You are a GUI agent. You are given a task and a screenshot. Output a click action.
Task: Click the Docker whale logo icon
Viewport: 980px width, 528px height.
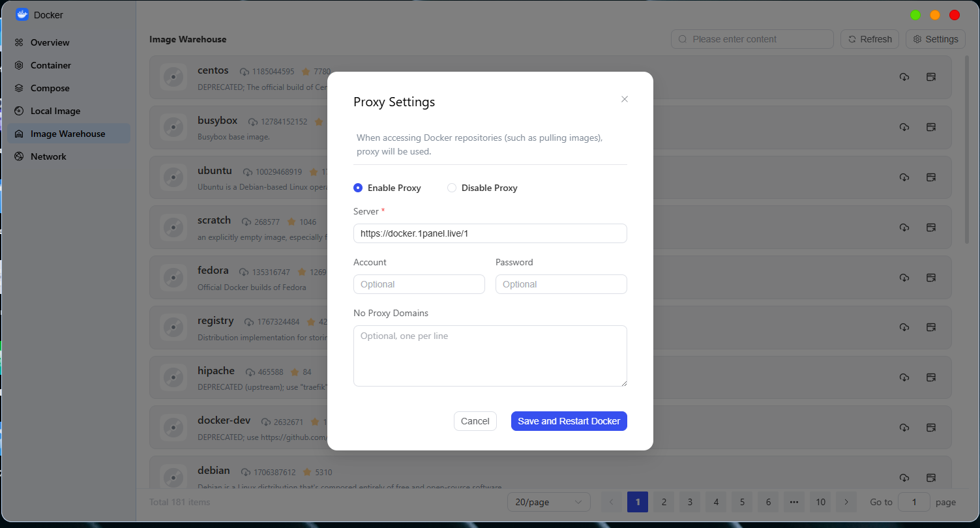22,14
